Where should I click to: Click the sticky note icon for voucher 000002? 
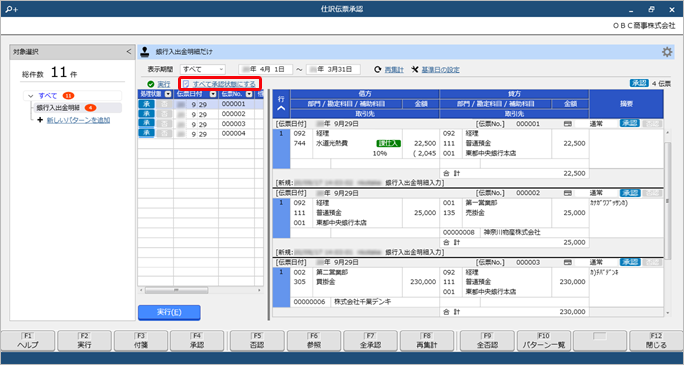click(x=568, y=193)
